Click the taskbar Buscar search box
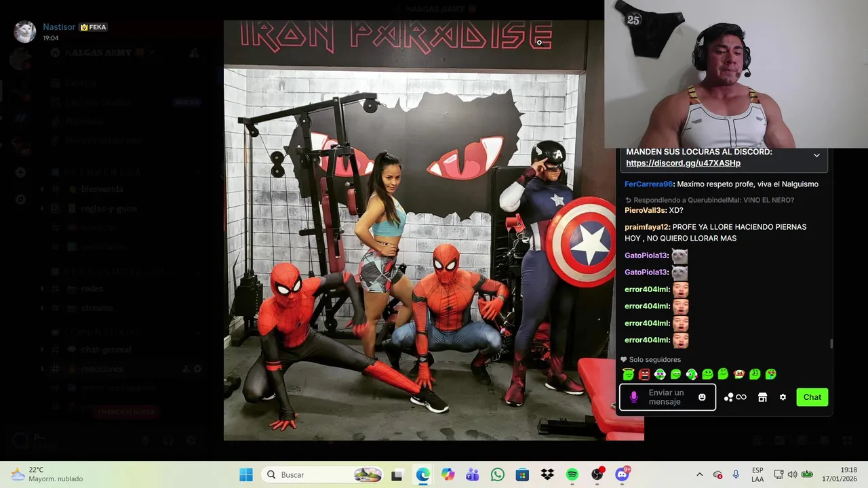 point(323,474)
